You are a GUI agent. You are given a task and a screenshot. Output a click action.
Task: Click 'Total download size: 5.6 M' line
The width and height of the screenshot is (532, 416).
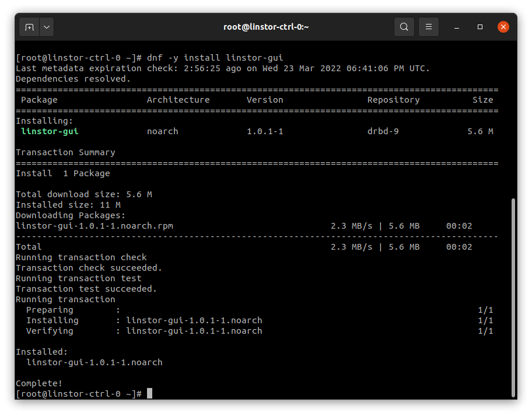coord(84,194)
